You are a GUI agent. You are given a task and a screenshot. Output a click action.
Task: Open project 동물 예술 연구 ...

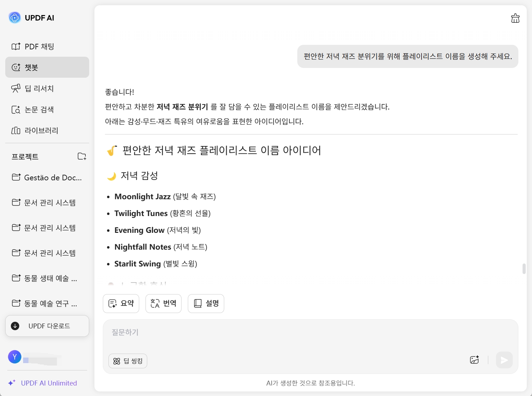pyautogui.click(x=47, y=304)
